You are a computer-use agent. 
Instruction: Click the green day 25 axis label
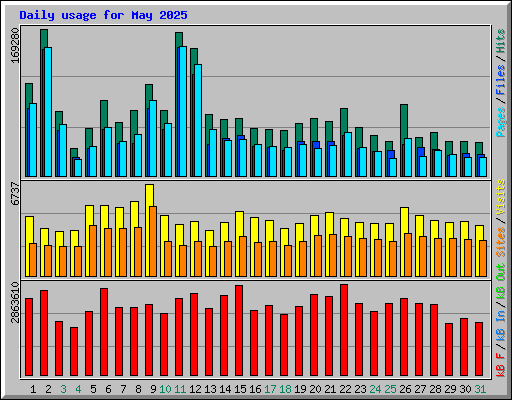390,389
